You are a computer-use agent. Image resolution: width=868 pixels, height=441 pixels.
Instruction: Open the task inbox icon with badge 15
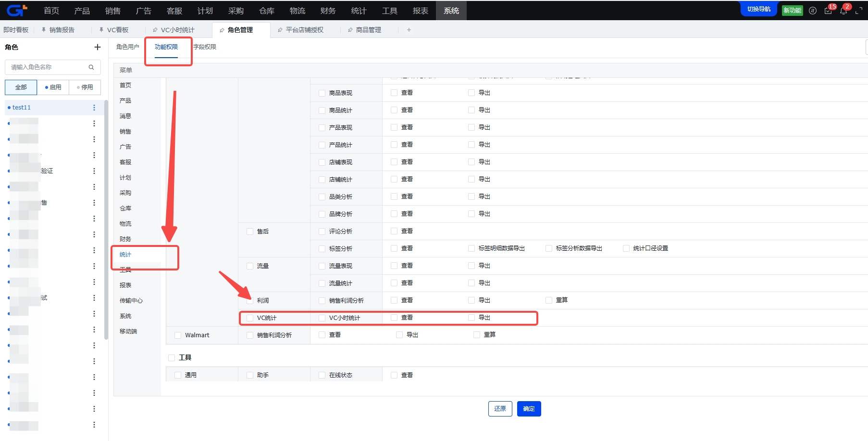pyautogui.click(x=828, y=11)
